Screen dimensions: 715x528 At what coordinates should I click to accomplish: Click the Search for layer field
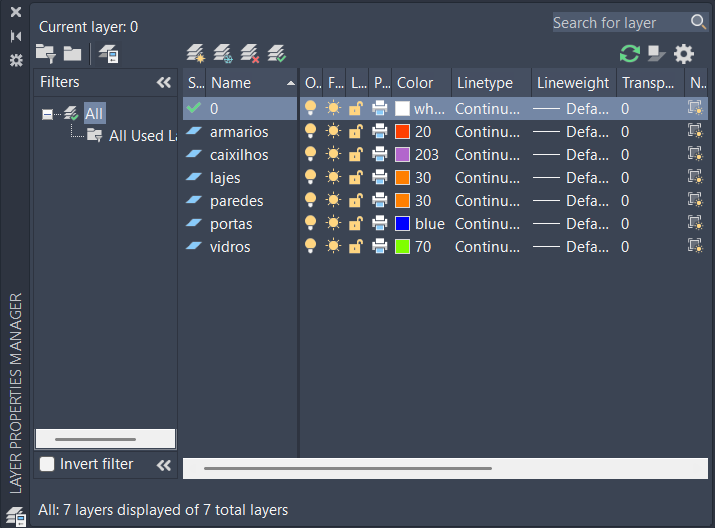pos(620,22)
